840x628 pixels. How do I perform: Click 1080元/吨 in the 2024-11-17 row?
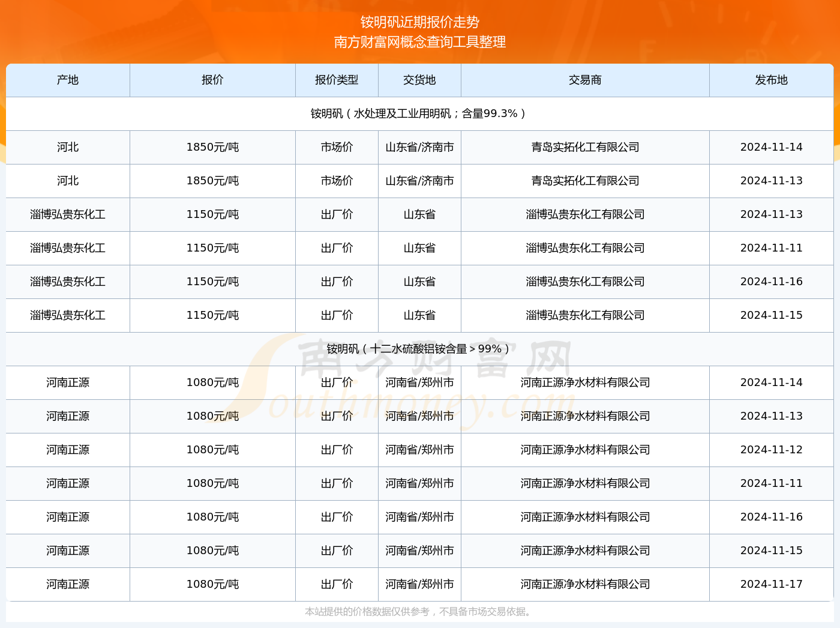(x=212, y=584)
